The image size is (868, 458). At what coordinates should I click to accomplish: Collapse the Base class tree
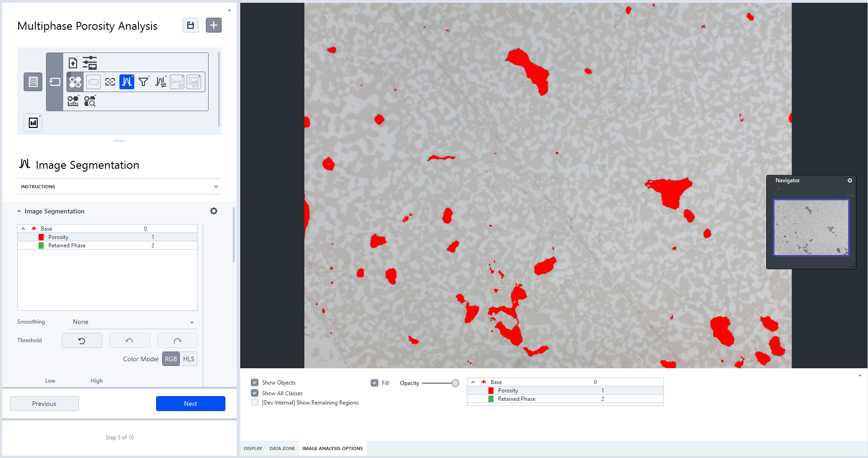(23, 228)
